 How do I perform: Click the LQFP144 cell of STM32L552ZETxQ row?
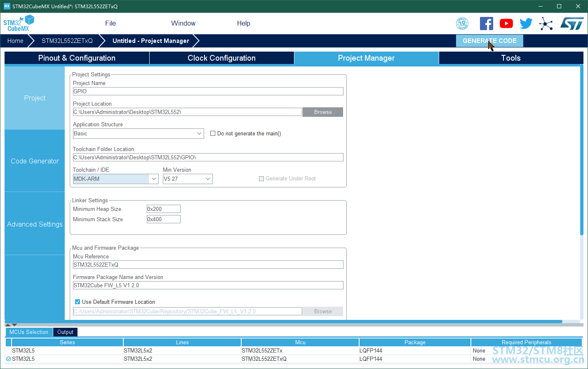point(415,359)
